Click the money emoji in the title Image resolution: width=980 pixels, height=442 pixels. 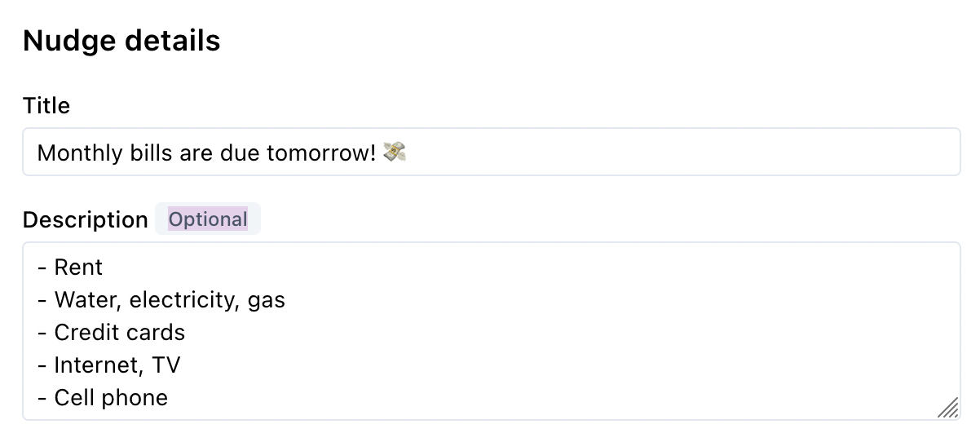point(395,152)
